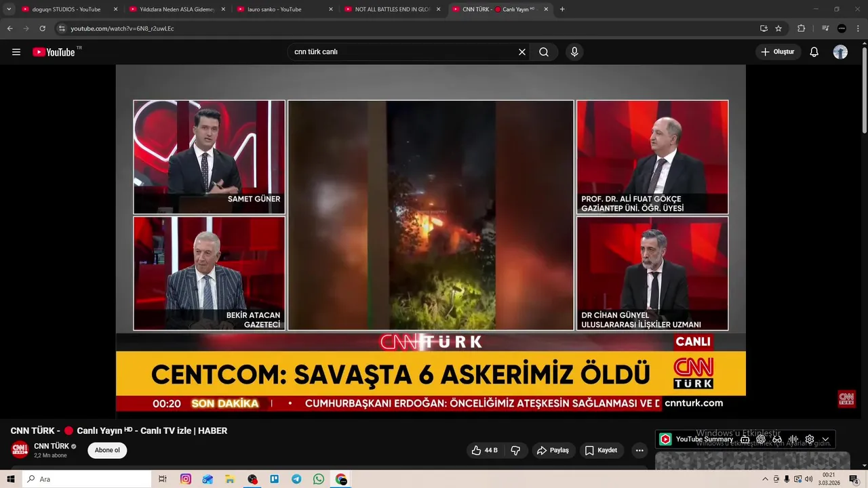Open the volume control in system tray

click(x=808, y=479)
